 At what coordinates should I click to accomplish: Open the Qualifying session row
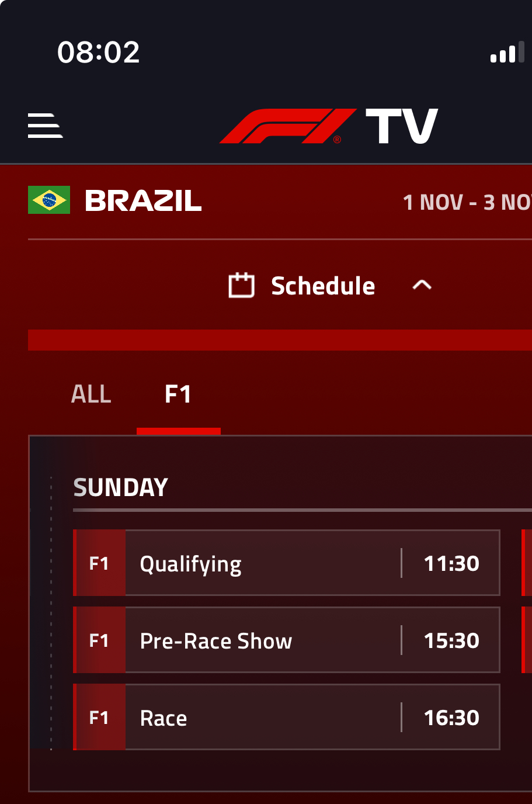pyautogui.click(x=287, y=563)
